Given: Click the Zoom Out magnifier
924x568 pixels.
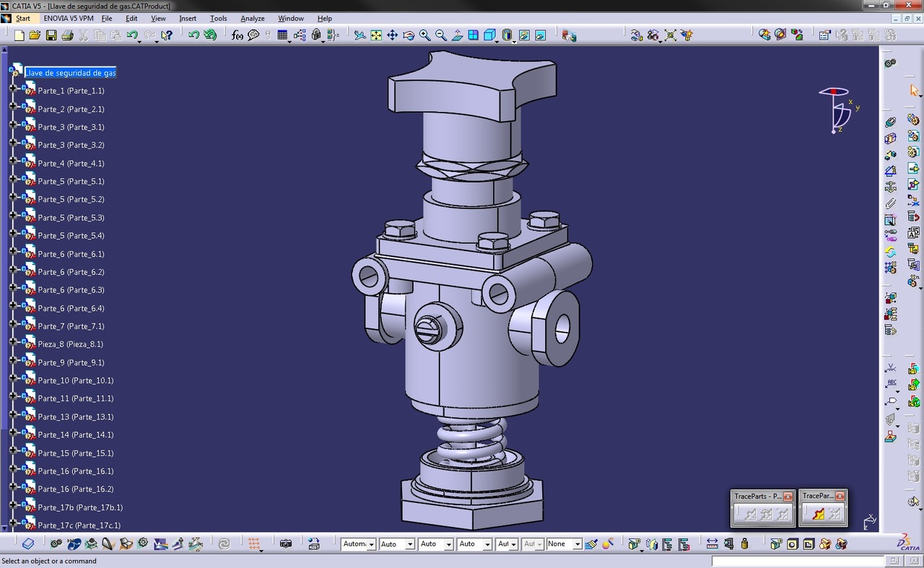Looking at the screenshot, I should point(440,35).
